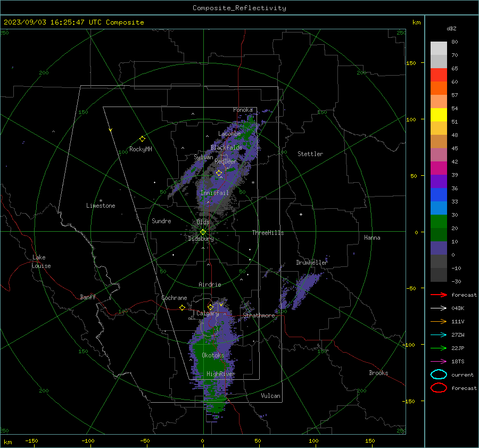
Task: Click the white plus marker west of Hanna
Action: [301, 214]
